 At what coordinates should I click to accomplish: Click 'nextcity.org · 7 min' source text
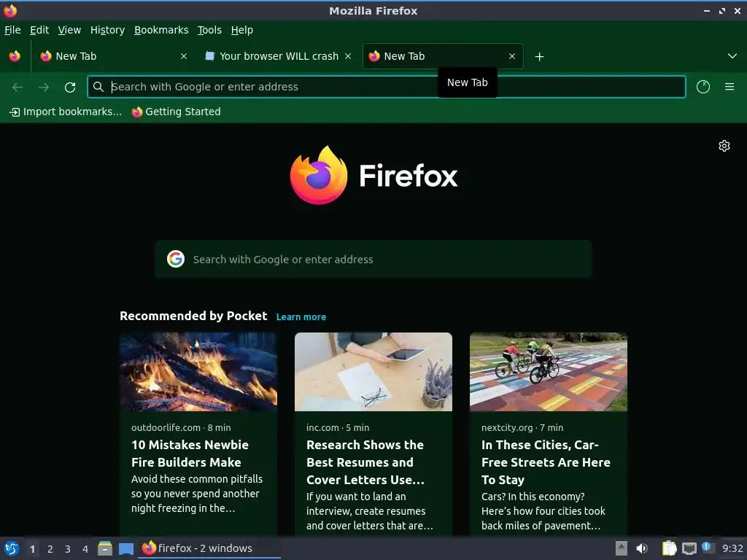(x=522, y=427)
